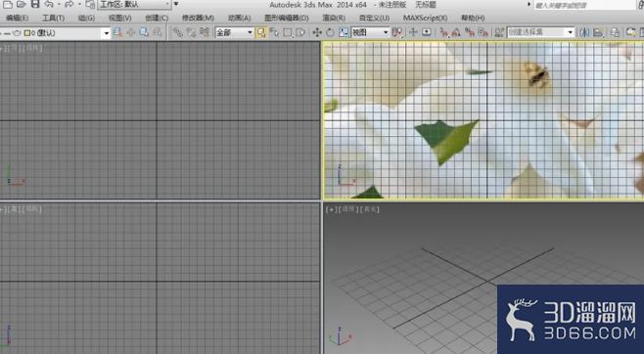Open the named selection sets dropdown arrow
Viewport: 644px width, 354px height.
point(570,32)
